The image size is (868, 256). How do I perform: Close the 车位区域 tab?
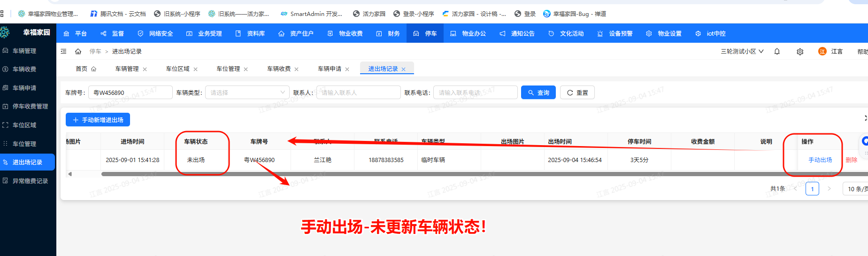click(196, 69)
